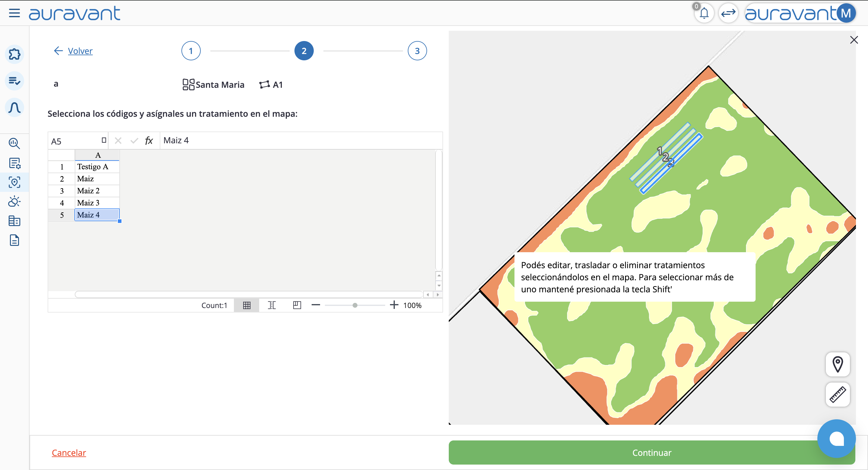Open the chat support bubble

coord(836,438)
